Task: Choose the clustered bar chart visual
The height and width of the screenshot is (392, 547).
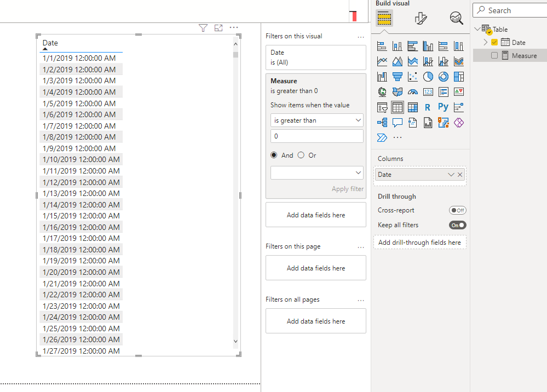Action: (413, 46)
